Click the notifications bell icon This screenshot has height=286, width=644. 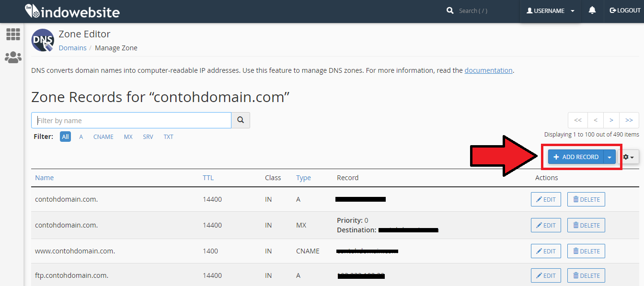[x=592, y=11]
